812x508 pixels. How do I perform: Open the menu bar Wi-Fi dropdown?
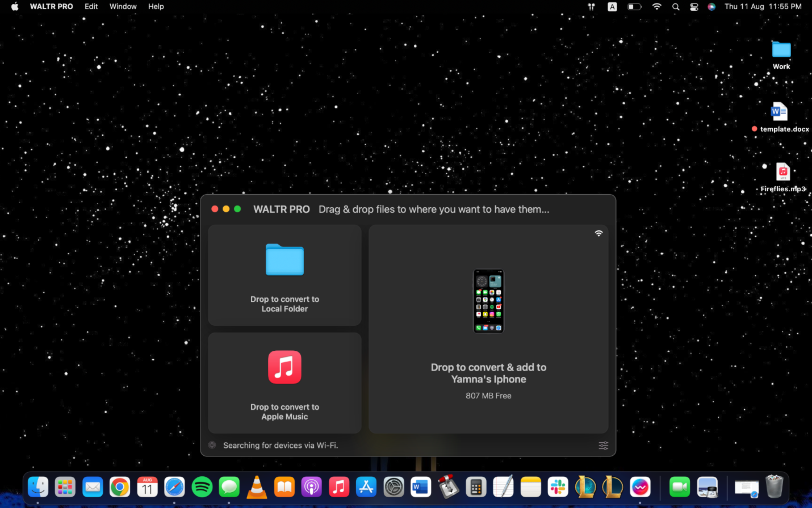[x=657, y=7]
